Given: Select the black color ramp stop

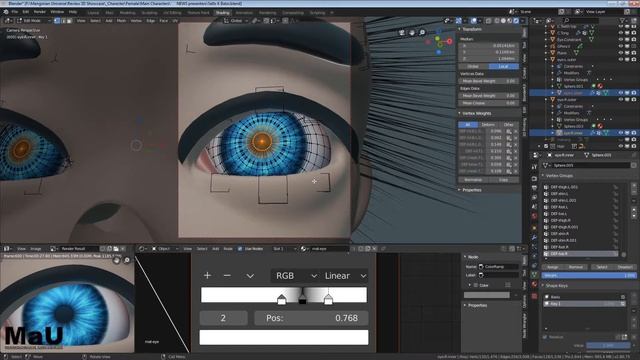Looking at the screenshot, I should (302, 301).
